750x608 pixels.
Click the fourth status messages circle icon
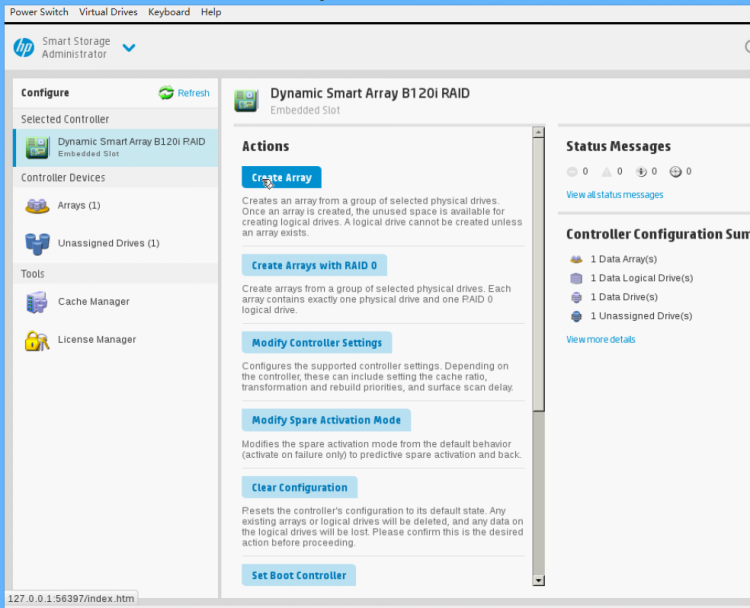(675, 172)
